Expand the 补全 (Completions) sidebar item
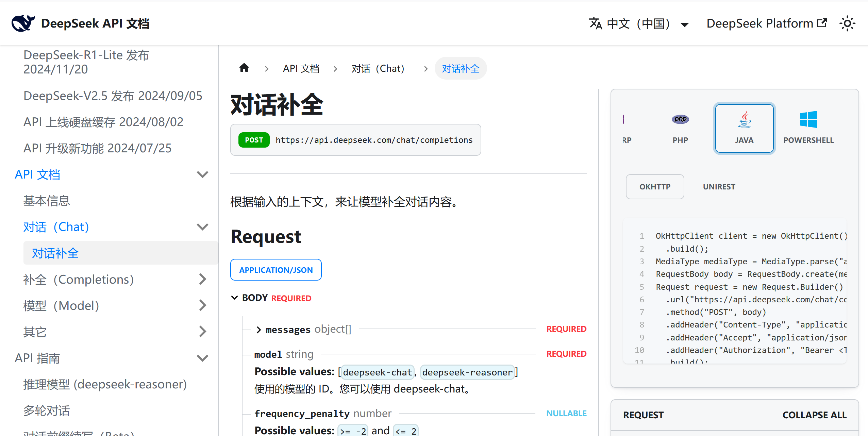The width and height of the screenshot is (868, 436). (x=202, y=279)
